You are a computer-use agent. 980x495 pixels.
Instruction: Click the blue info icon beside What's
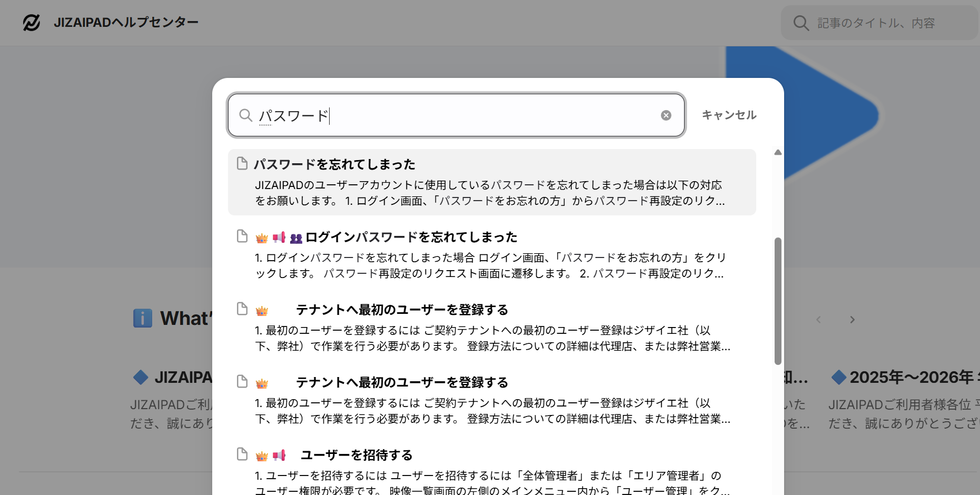[143, 318]
